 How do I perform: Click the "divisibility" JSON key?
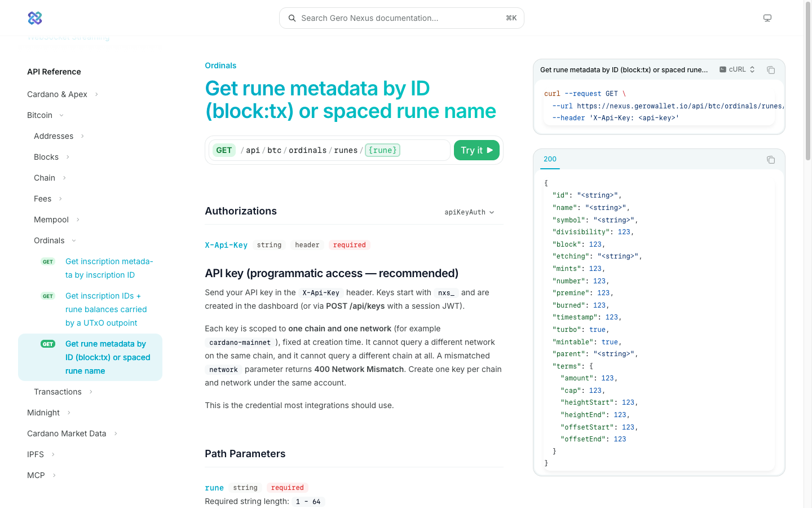(581, 232)
